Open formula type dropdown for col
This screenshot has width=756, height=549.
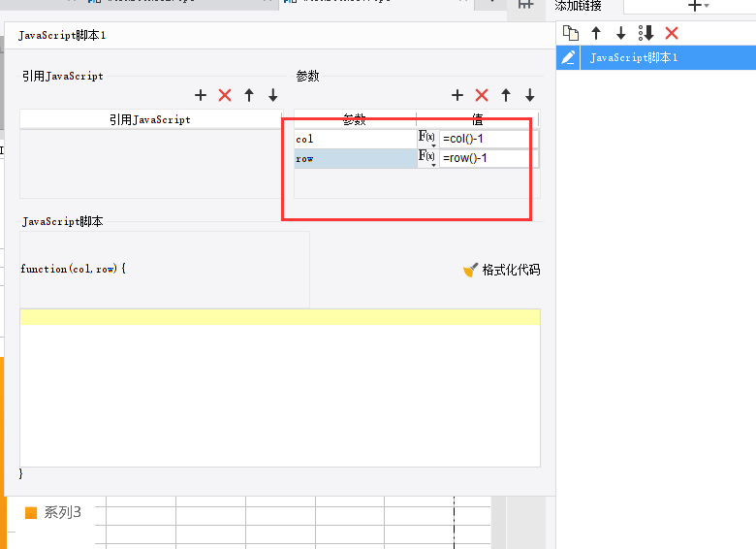[427, 139]
